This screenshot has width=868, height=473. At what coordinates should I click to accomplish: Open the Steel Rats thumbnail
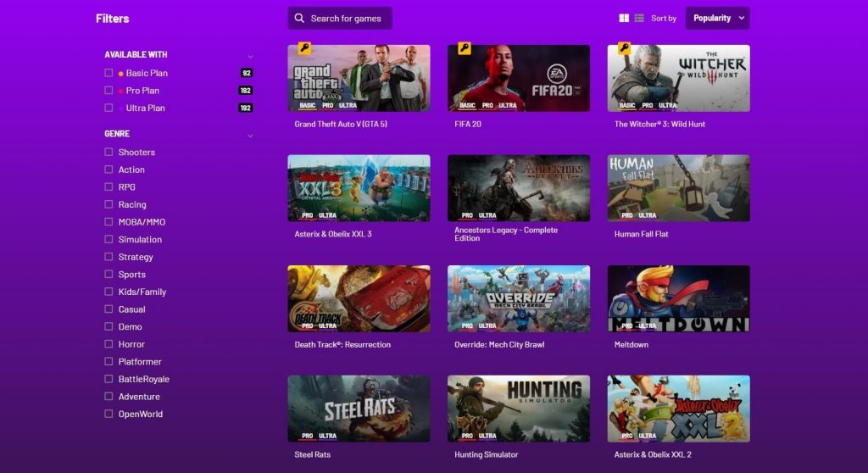[x=359, y=409]
